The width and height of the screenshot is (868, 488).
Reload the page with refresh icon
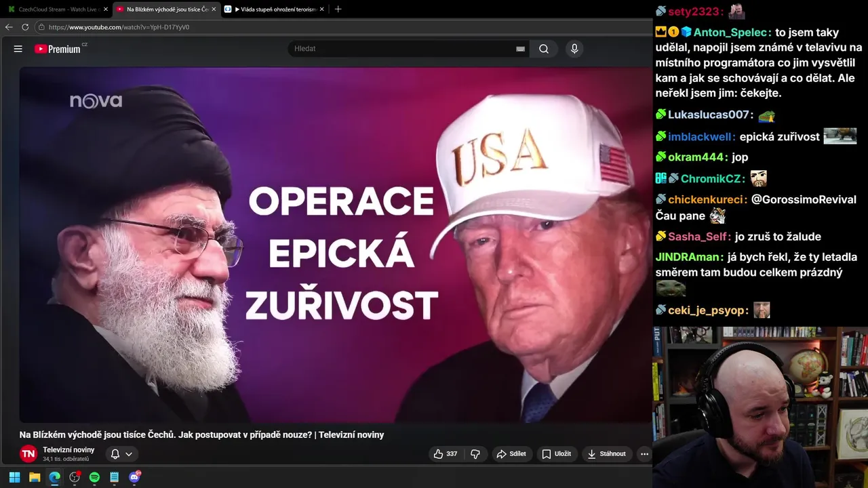click(25, 27)
